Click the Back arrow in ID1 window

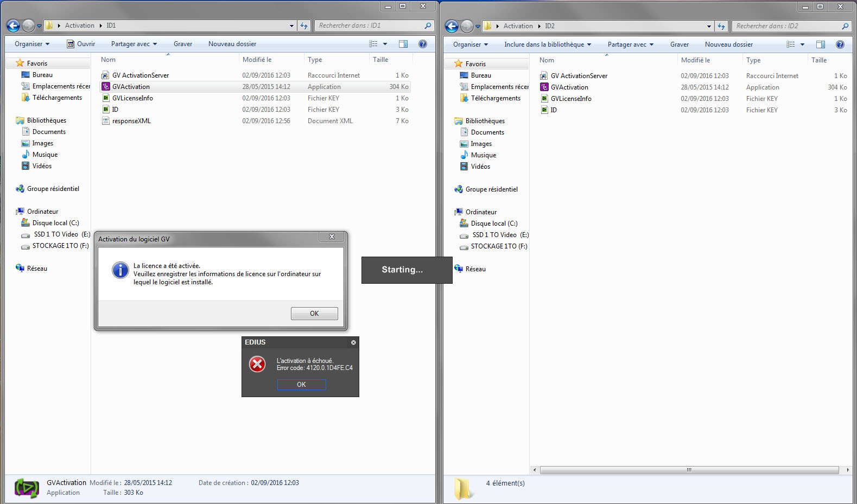coord(13,25)
